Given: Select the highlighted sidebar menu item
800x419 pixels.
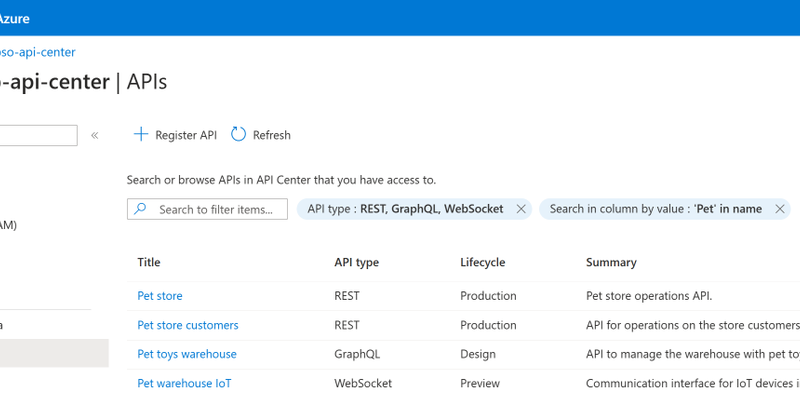Looking at the screenshot, I should (x=54, y=353).
